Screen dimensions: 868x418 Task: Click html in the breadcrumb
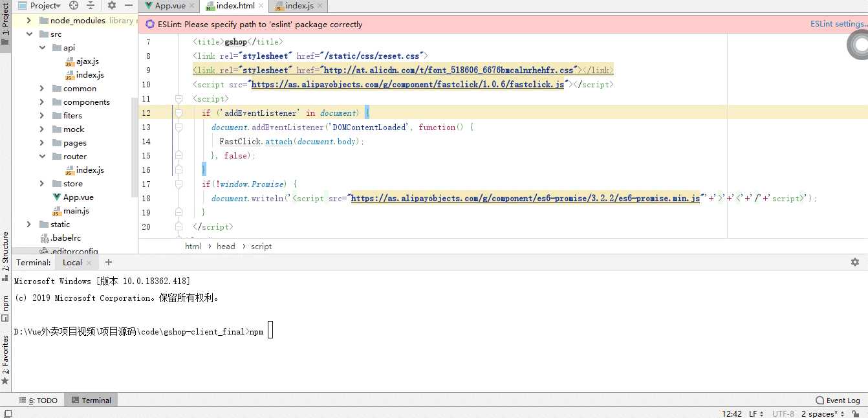point(193,247)
